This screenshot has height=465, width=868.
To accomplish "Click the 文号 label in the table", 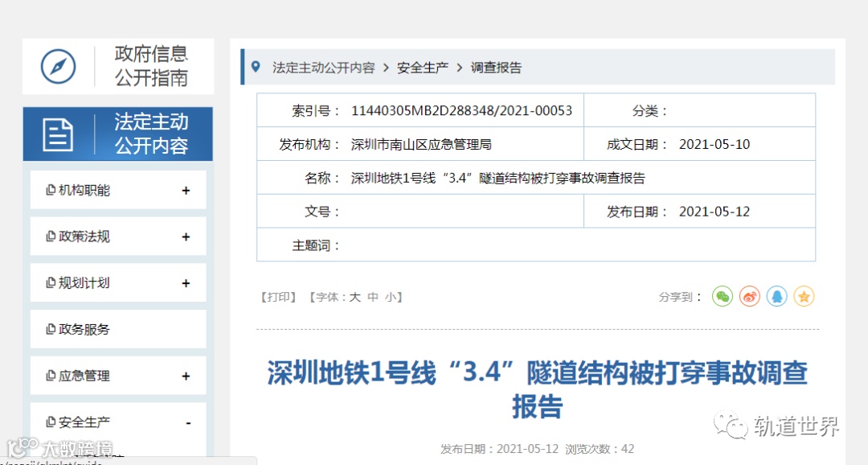I will pyautogui.click(x=321, y=212).
